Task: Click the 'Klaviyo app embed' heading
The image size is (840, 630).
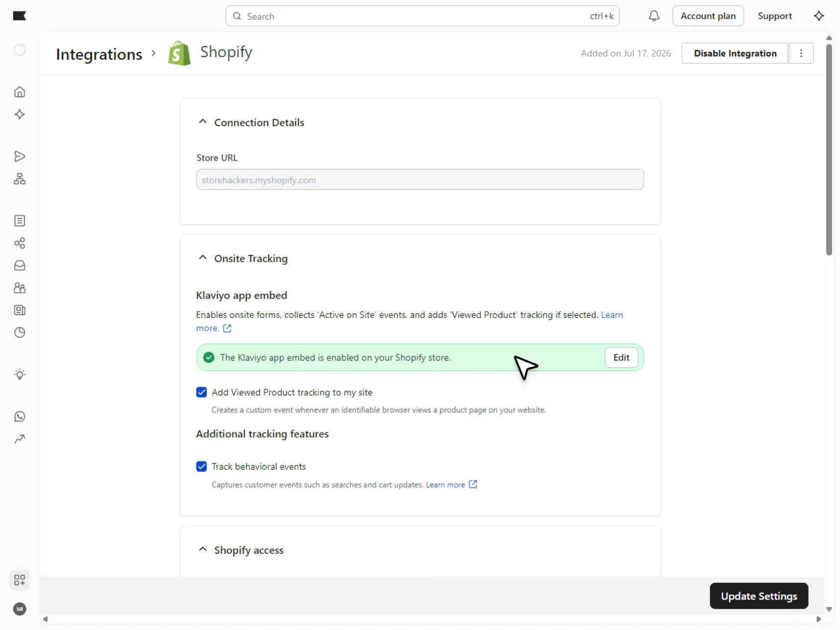Action: click(x=241, y=295)
